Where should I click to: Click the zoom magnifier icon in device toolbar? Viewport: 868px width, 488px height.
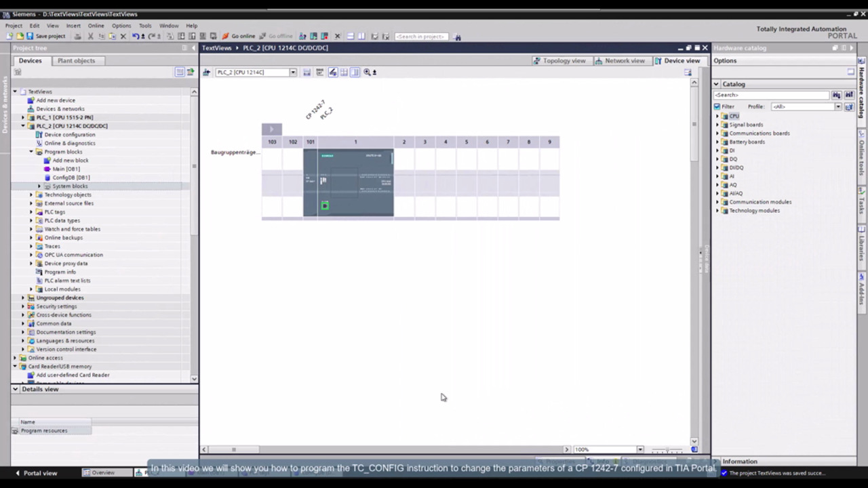coord(367,73)
